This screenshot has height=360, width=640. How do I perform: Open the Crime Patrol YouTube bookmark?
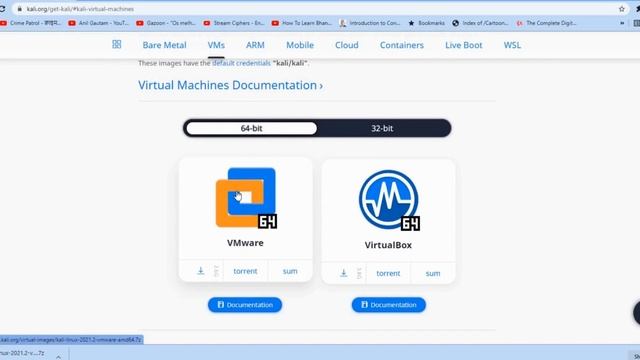[31, 23]
